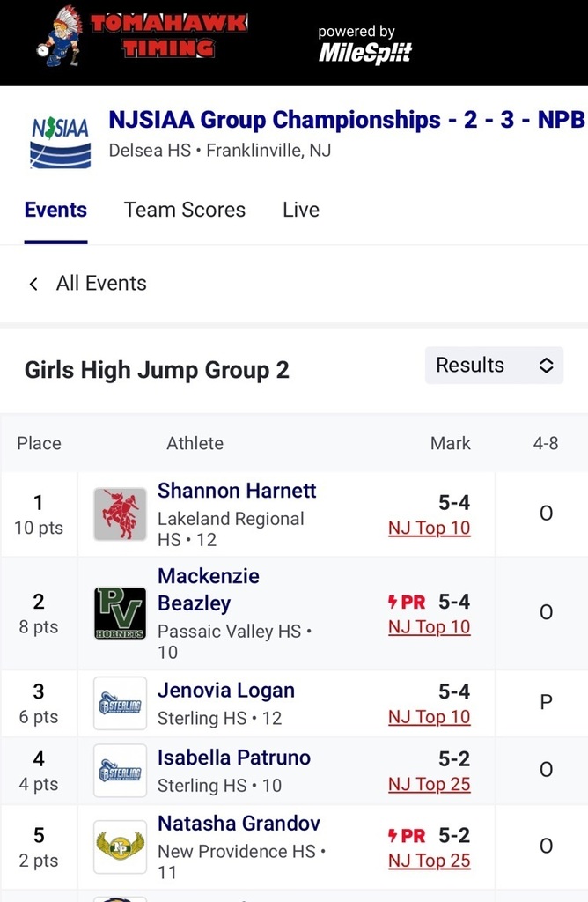This screenshot has height=902, width=588.
Task: Open Passaic Valley Hornets team logo
Action: (120, 613)
